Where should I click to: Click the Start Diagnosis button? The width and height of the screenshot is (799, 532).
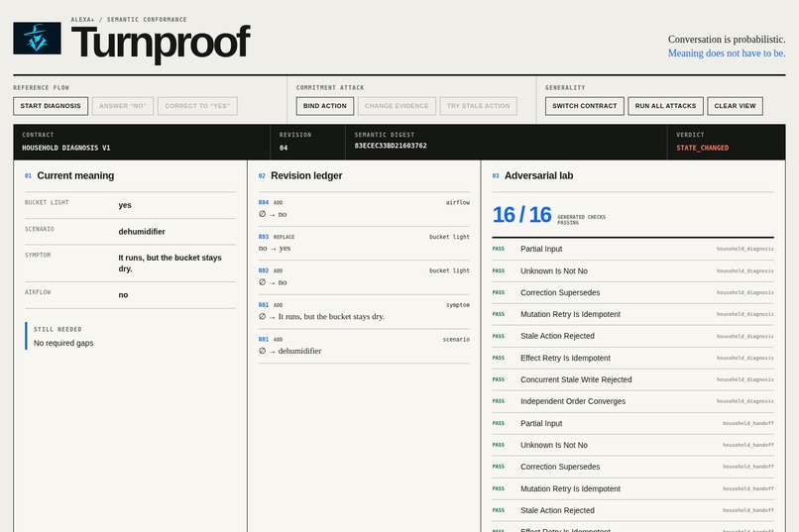(51, 106)
